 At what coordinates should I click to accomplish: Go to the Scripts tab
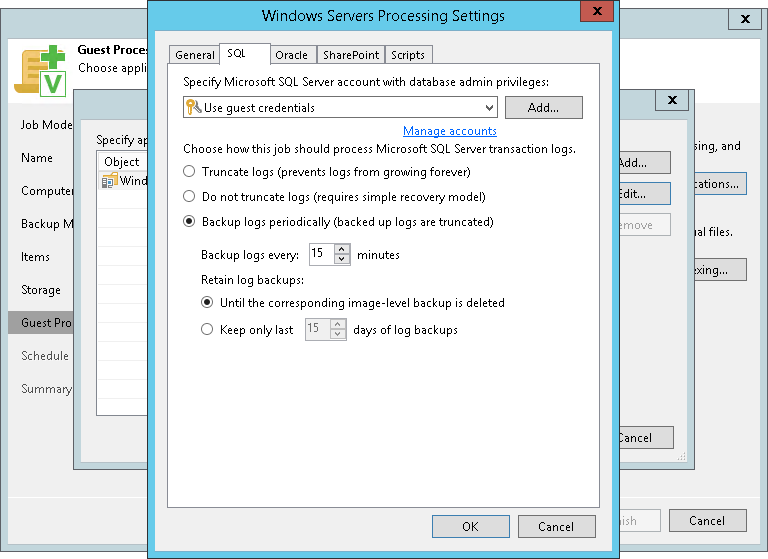coord(408,55)
